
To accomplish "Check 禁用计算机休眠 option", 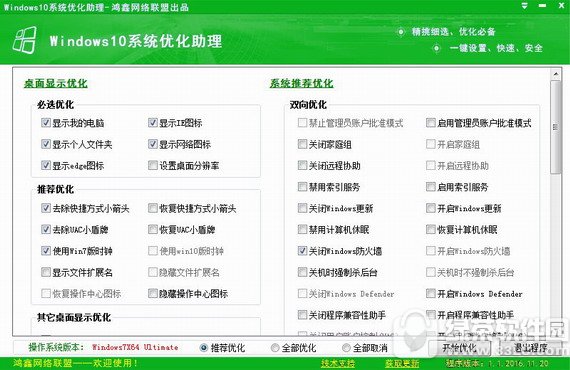I will point(302,230).
